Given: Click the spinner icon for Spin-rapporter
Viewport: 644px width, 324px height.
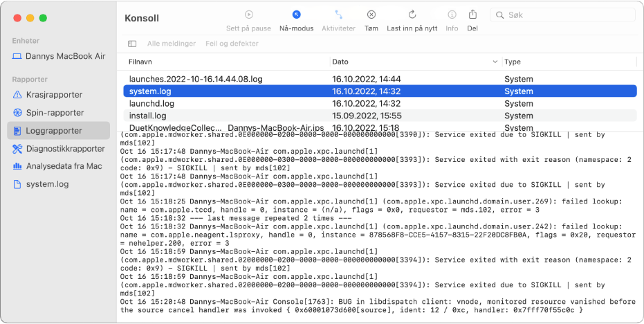Looking at the screenshot, I should 17,113.
